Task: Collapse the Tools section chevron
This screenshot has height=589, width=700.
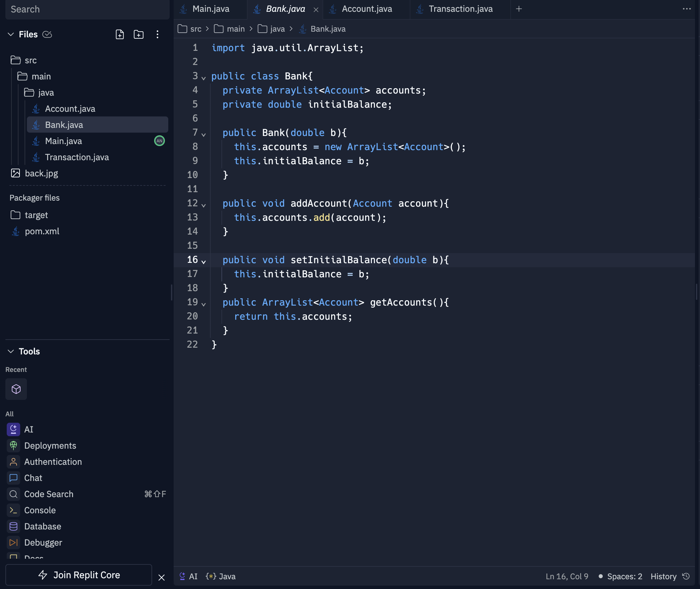Action: (x=11, y=351)
